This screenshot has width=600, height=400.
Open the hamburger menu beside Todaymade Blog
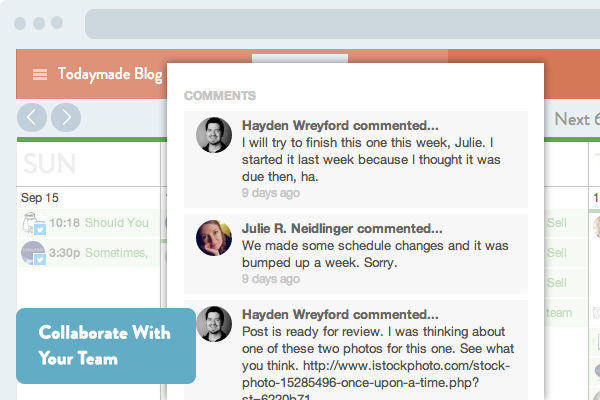coord(40,74)
